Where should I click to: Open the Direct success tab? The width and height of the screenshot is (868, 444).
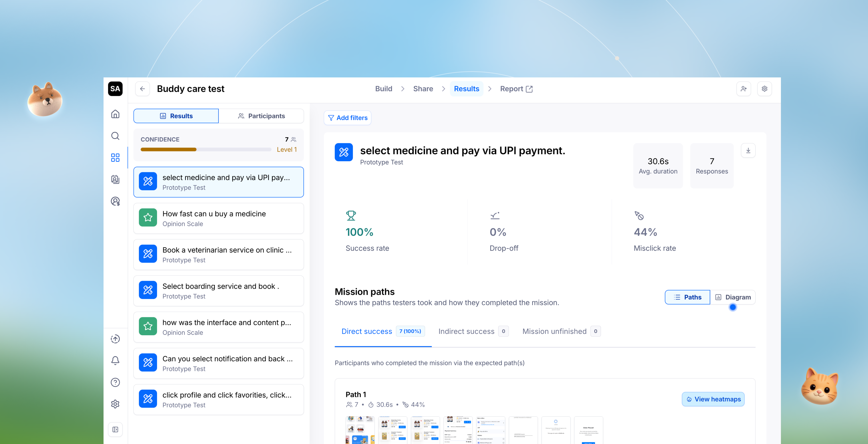pos(383,331)
